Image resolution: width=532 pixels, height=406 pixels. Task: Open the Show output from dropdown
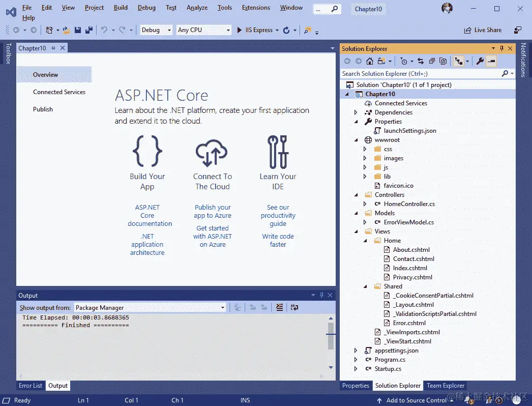click(x=151, y=307)
